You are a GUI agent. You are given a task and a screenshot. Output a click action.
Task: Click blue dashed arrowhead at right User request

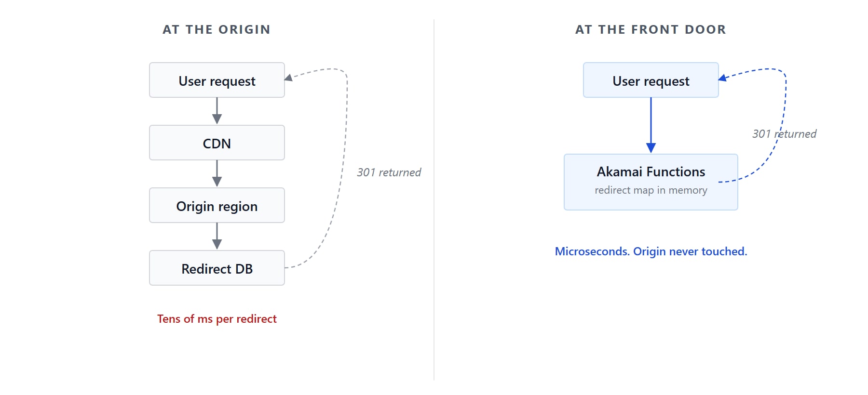[723, 78]
